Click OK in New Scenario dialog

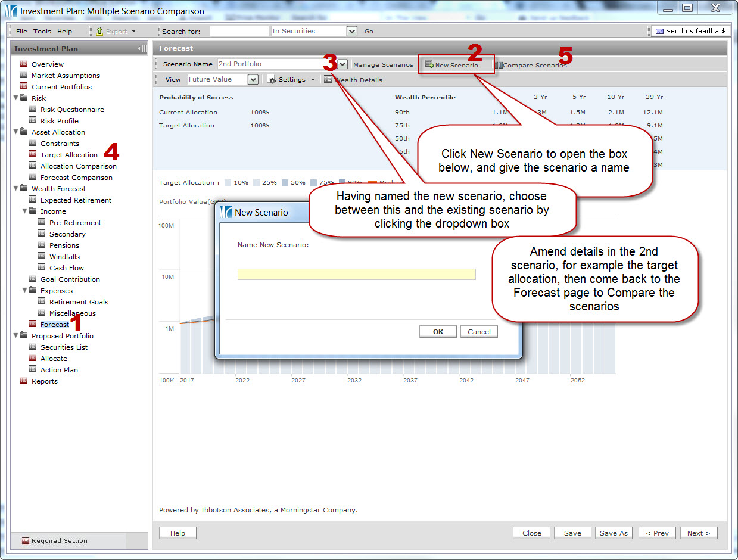point(438,332)
